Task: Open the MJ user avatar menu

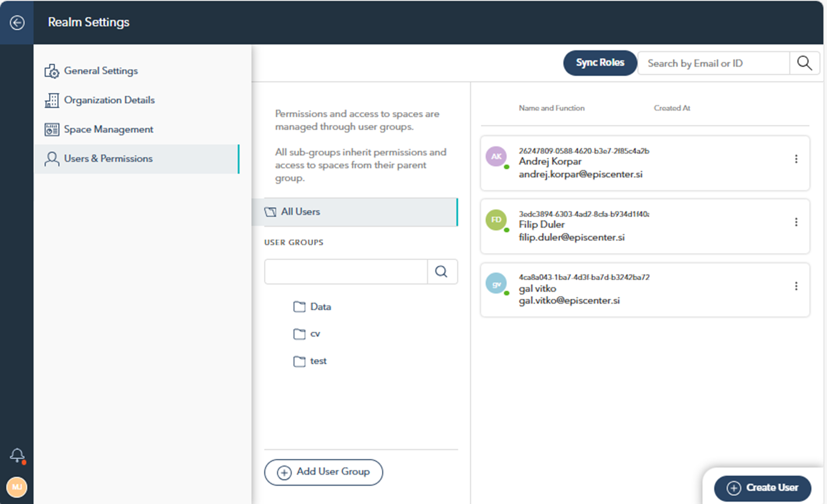Action: pyautogui.click(x=17, y=487)
